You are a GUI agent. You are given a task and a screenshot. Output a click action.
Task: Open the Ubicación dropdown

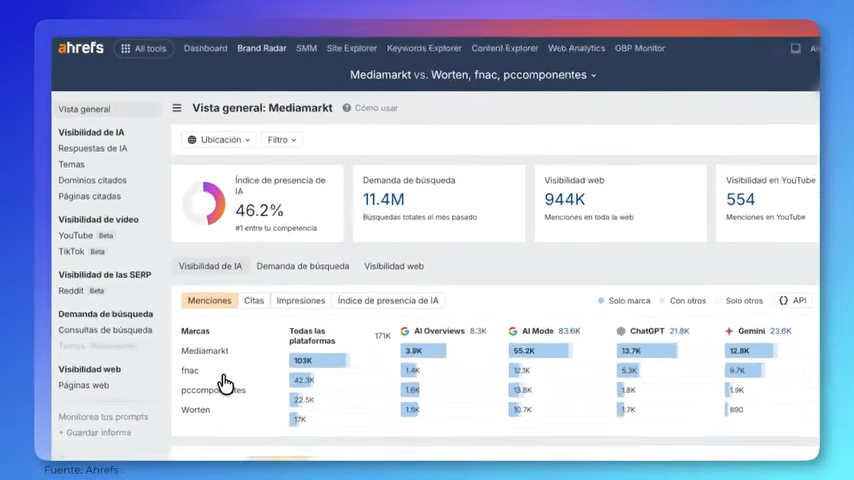[217, 140]
